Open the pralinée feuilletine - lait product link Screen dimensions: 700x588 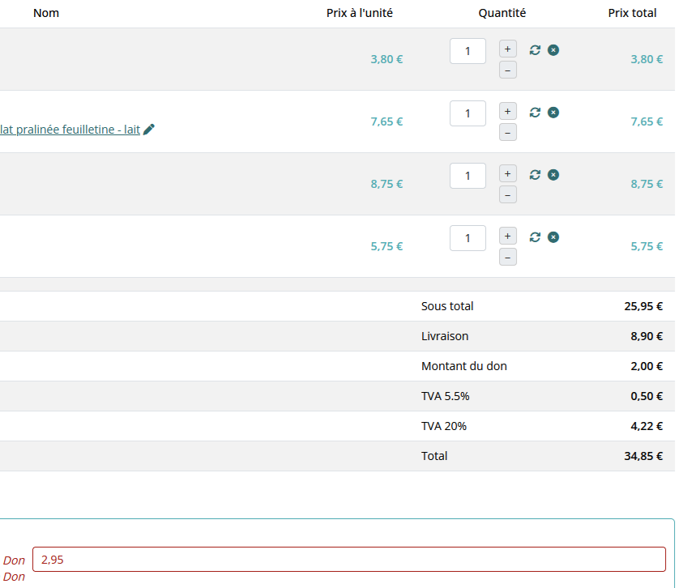pyautogui.click(x=70, y=130)
